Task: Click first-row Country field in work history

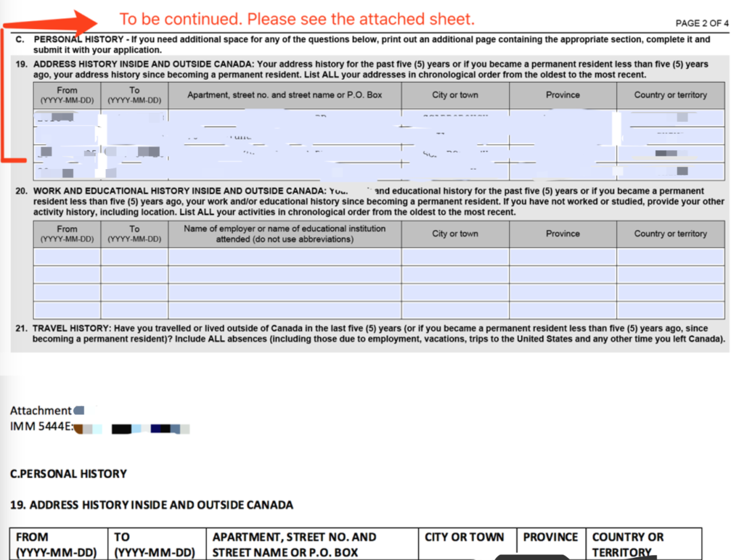Action: pyautogui.click(x=670, y=257)
